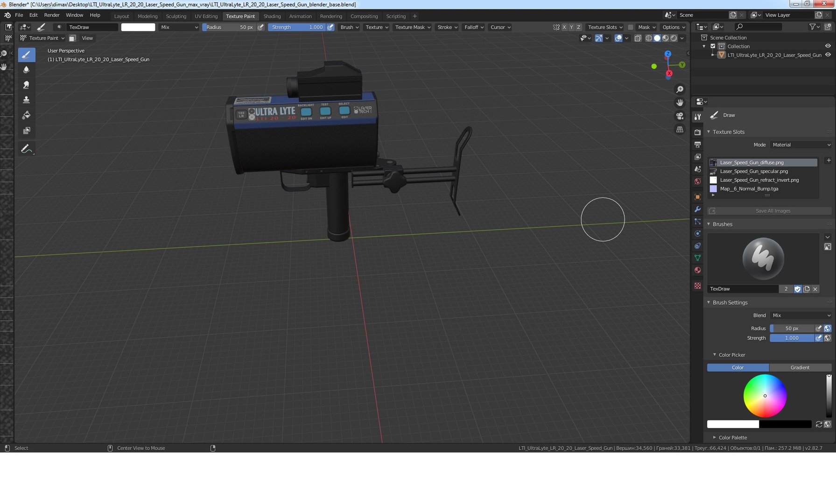The width and height of the screenshot is (836, 504).
Task: Select the Smear brush tool
Action: (x=27, y=84)
